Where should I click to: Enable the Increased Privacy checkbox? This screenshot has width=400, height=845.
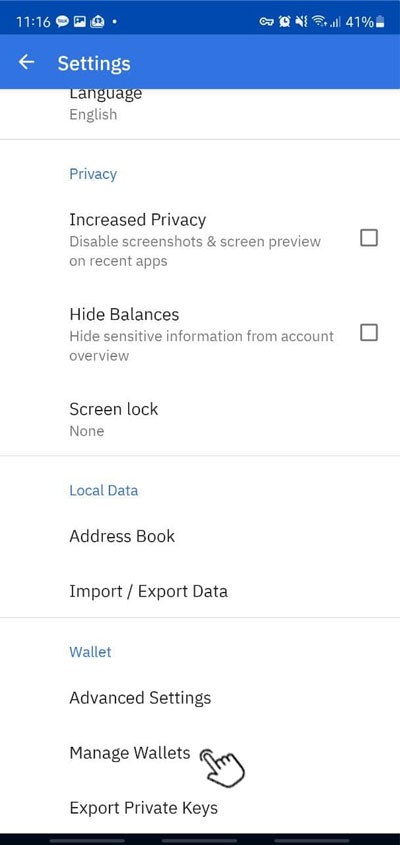click(369, 238)
